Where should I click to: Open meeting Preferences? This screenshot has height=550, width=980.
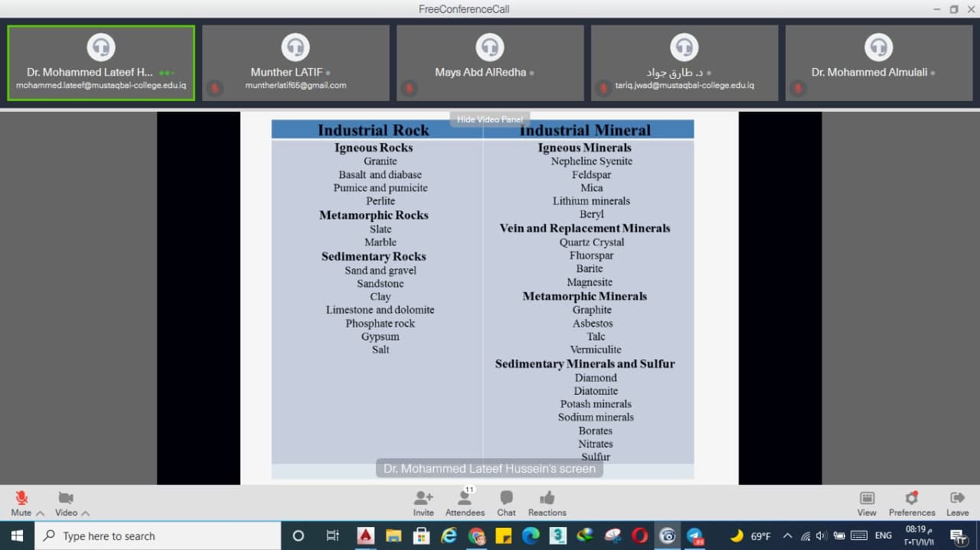[x=911, y=498]
